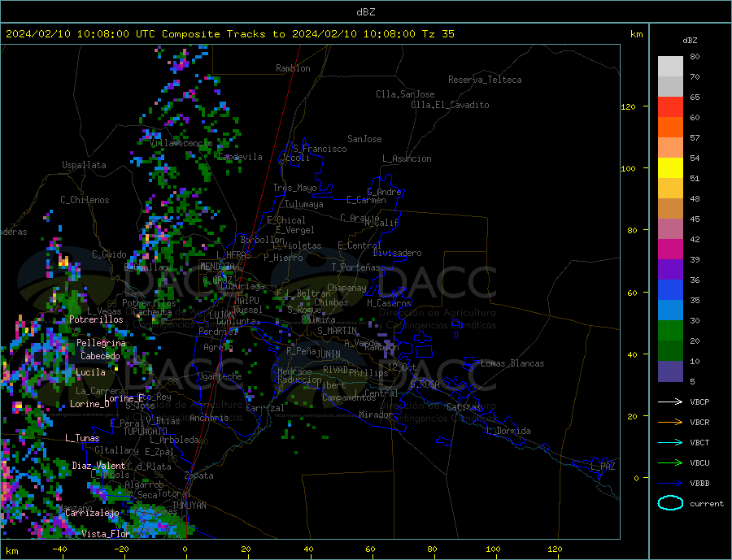Click the -40 tick label on horizontal axis
The height and width of the screenshot is (560, 732).
pos(59,549)
